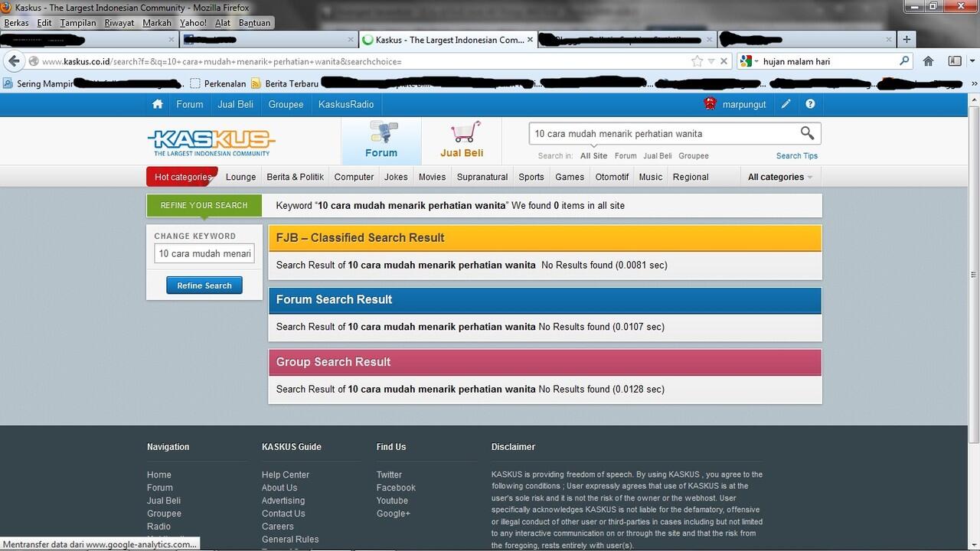Image resolution: width=980 pixels, height=551 pixels.
Task: Open the search engine selector dropdown
Action: tap(749, 61)
